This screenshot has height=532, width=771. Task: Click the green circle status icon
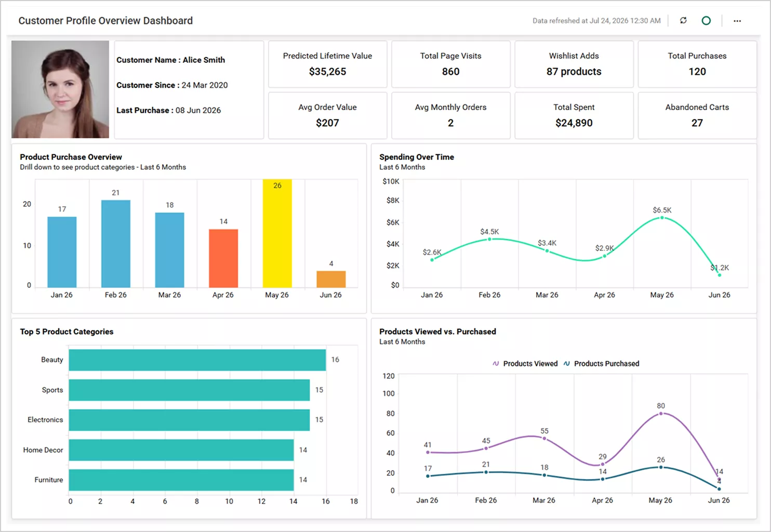[706, 20]
